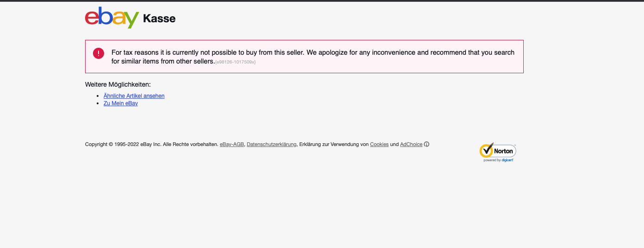Click bullet beside 'Zu Mein eBay'
Viewport: 644px width, 248px height.
tap(98, 103)
